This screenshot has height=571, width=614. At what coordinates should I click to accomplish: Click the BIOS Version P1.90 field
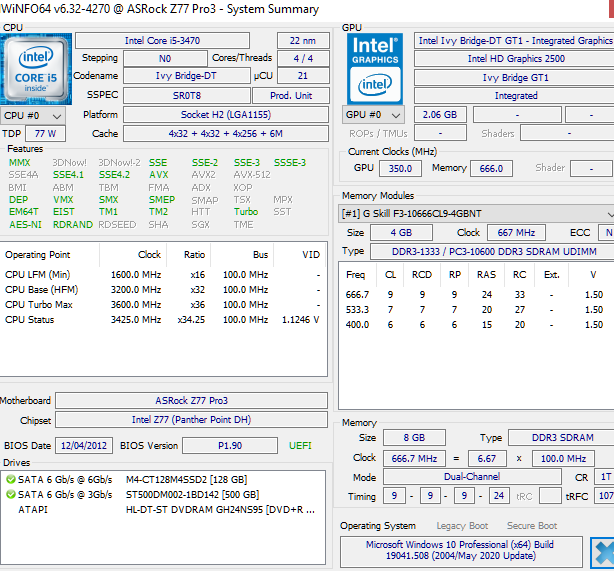[230, 446]
